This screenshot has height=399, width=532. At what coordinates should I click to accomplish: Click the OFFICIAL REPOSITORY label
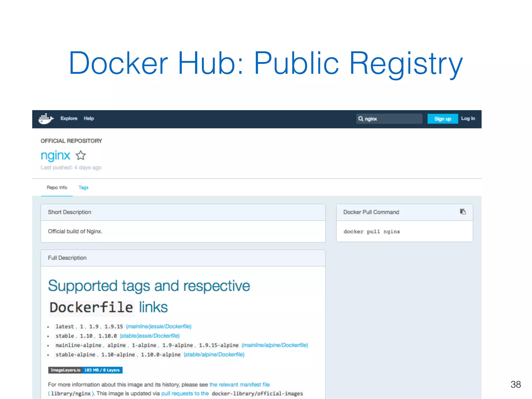point(71,141)
